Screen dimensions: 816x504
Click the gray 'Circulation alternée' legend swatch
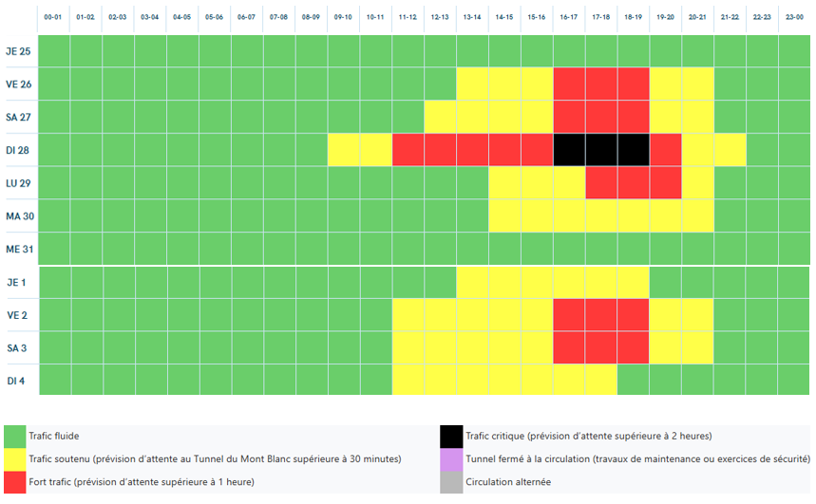click(x=451, y=482)
